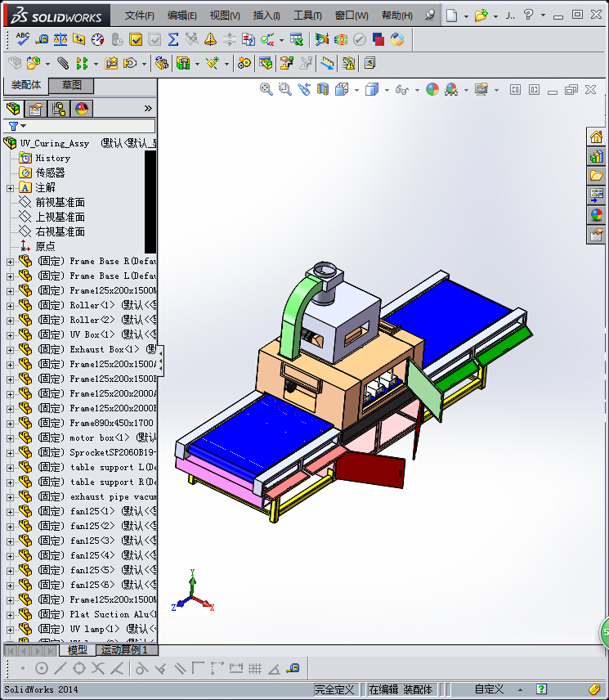Click the Edit Appearance color ball
The image size is (609, 700).
[432, 89]
